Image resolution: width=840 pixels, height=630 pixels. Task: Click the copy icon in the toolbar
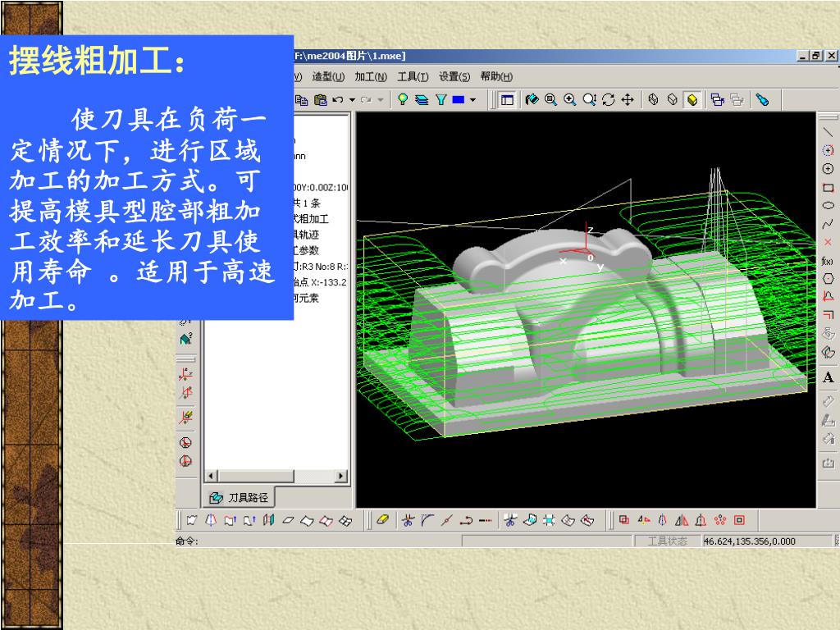tap(301, 99)
